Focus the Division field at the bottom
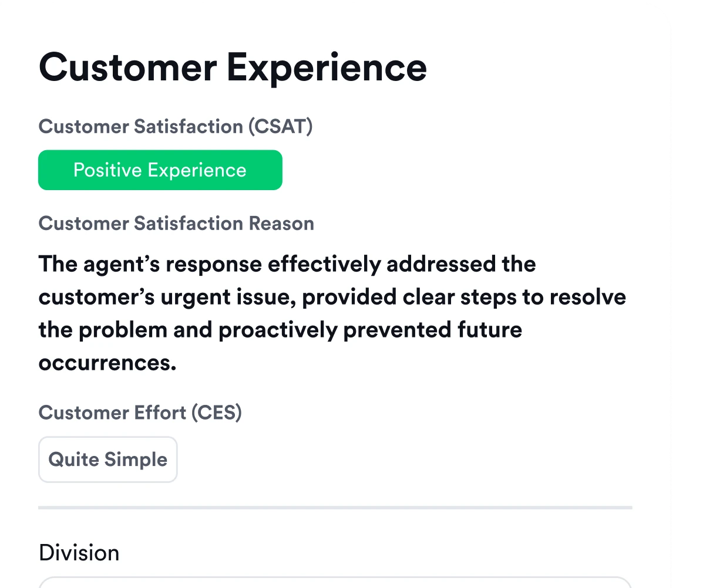 pos(335,583)
